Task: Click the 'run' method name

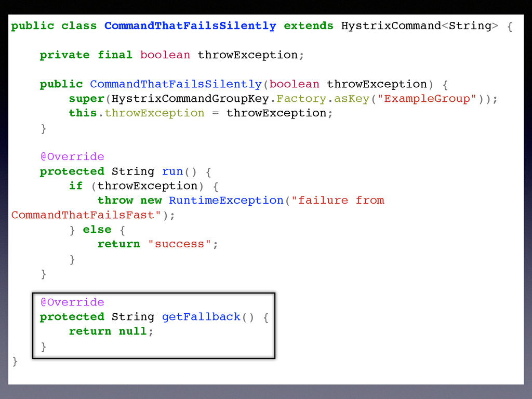Action: (x=172, y=171)
